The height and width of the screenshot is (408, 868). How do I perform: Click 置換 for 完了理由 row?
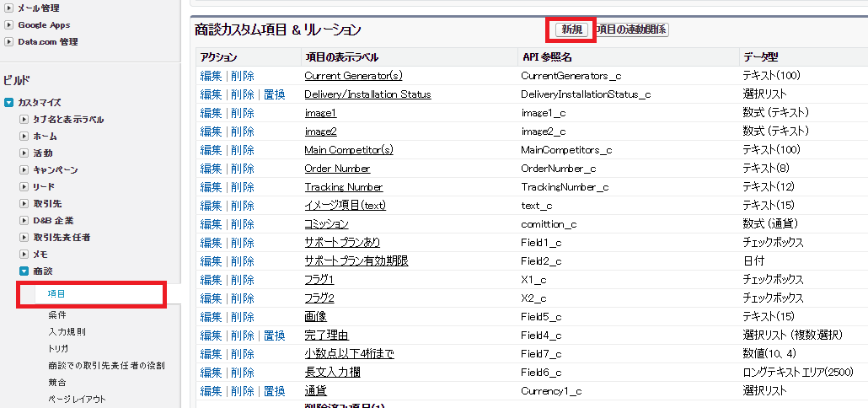pos(274,336)
